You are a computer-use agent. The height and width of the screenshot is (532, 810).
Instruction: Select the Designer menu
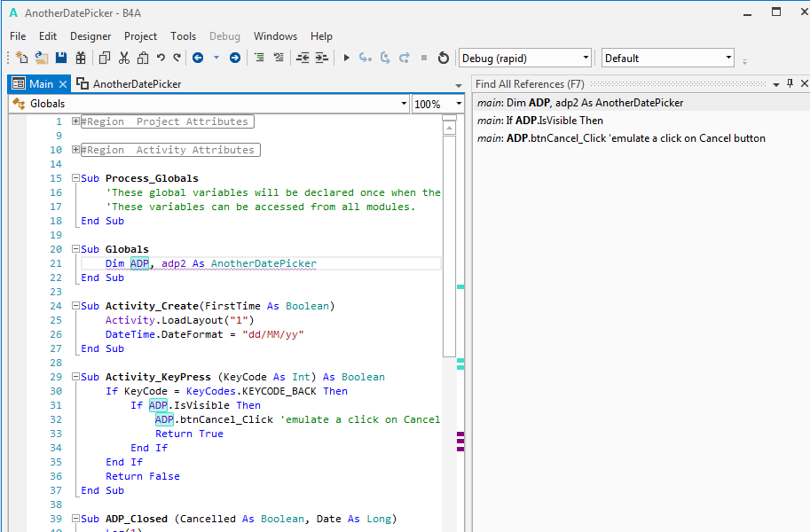pos(90,36)
